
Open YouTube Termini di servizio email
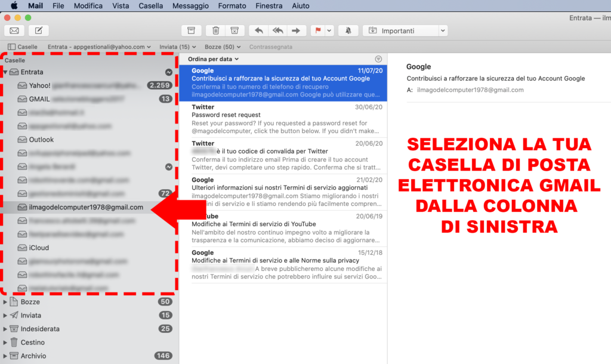click(283, 229)
